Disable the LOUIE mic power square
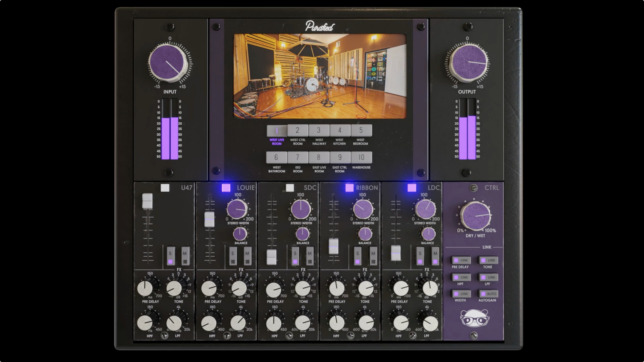Viewport: 644px width, 362px height. point(226,188)
